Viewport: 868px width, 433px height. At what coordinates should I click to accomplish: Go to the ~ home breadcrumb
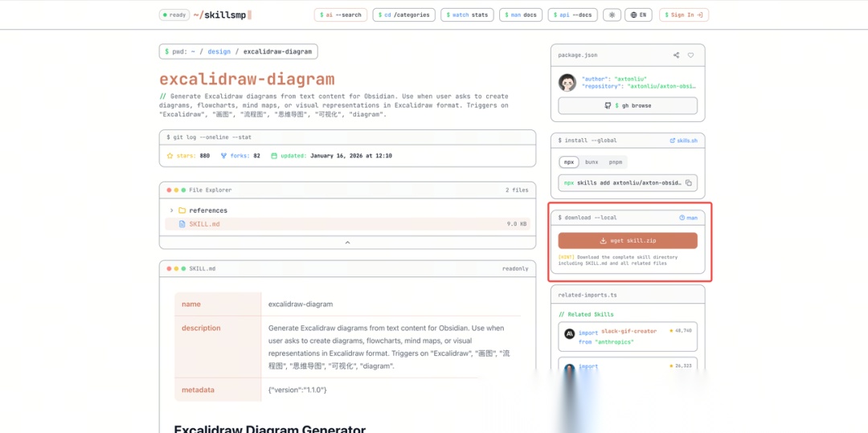point(193,51)
